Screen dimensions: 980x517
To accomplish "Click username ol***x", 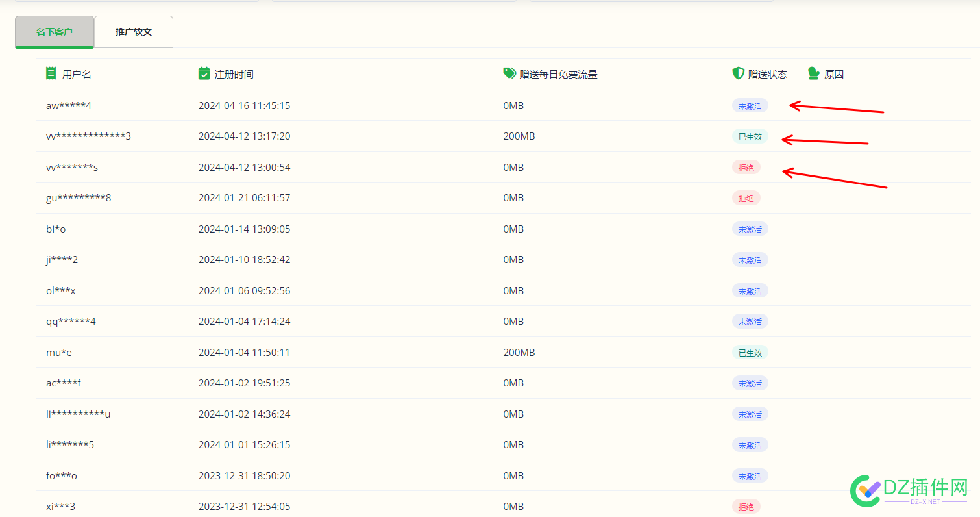I will [61, 290].
